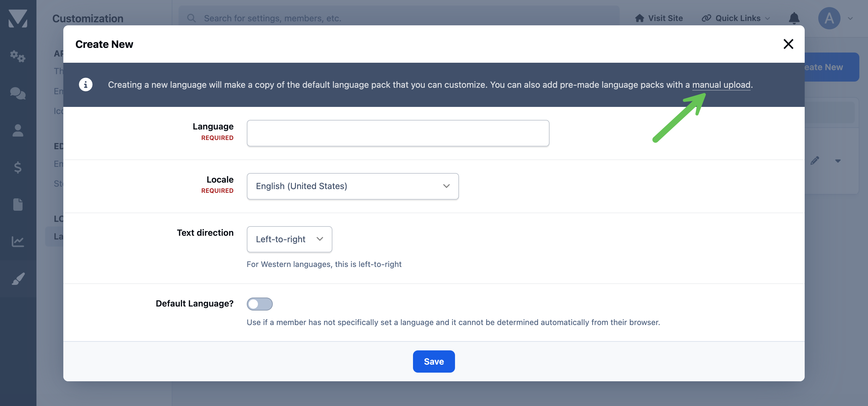868x406 pixels.
Task: Click the Language name input field
Action: (398, 133)
